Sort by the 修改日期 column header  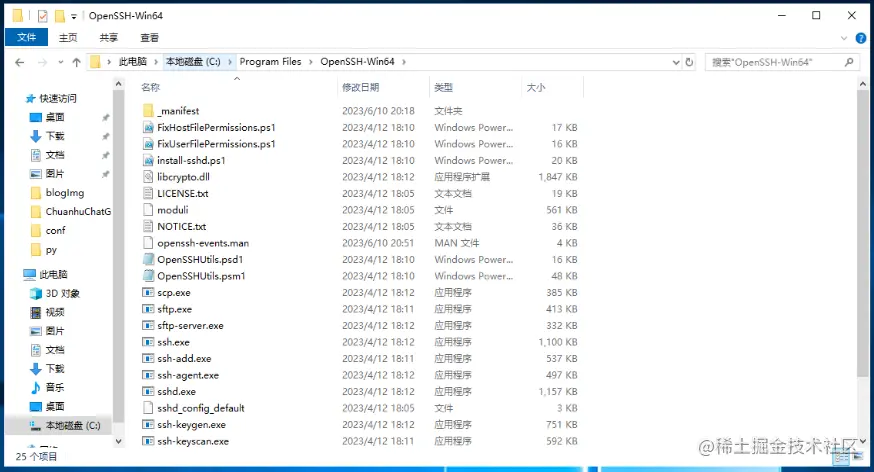(x=361, y=87)
